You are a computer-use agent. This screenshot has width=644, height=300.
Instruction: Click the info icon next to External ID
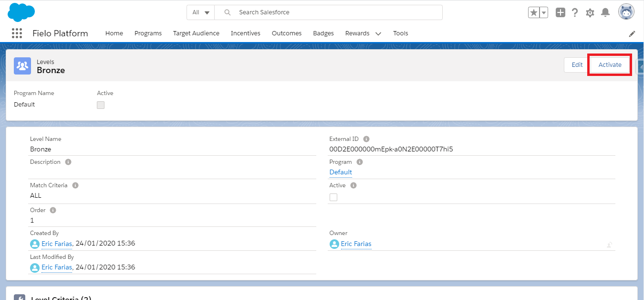point(366,139)
